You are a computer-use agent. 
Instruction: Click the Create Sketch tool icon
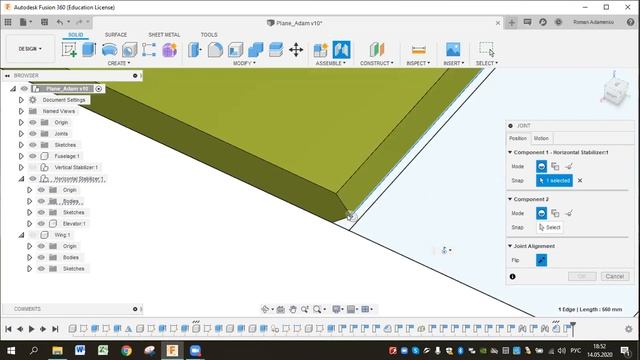[69, 50]
